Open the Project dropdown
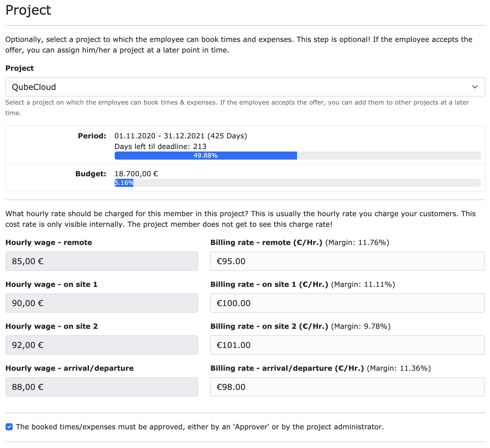Viewport: 490px width, 448px height. pos(245,87)
